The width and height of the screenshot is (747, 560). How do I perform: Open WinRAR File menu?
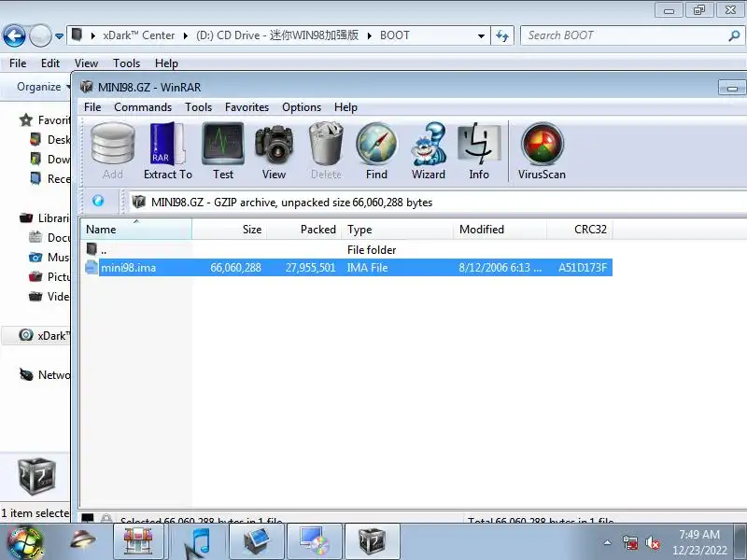click(92, 107)
